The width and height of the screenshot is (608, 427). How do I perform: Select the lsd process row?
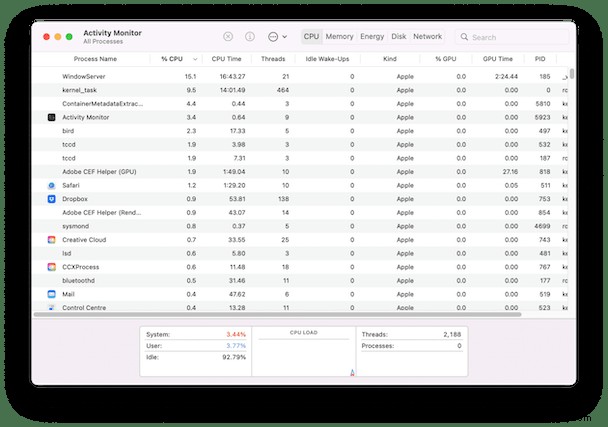[301, 253]
